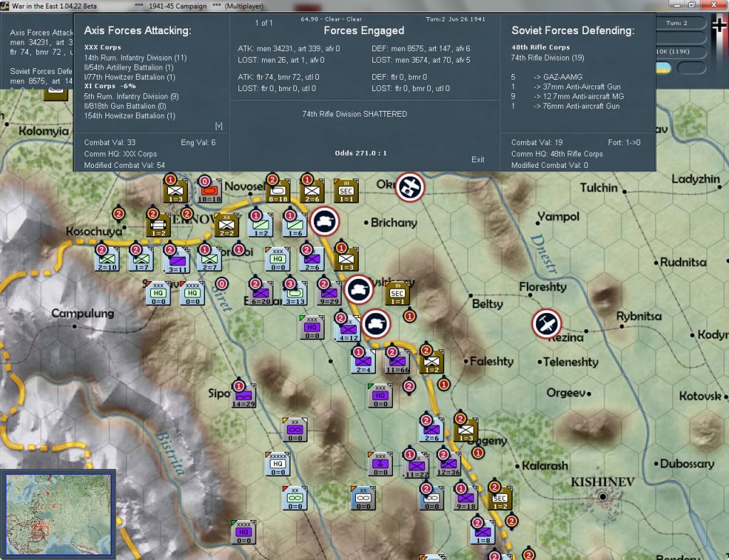
Task: Click the Tulchin town label
Action: click(x=599, y=188)
